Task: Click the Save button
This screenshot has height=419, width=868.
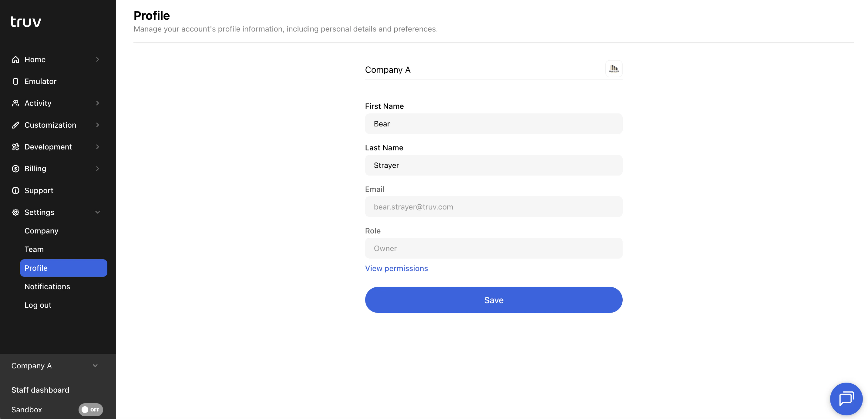Action: click(493, 300)
